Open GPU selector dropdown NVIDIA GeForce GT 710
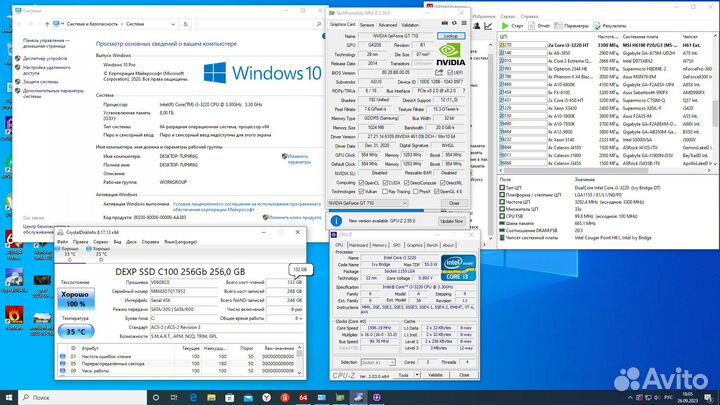This screenshot has width=720, height=405. tap(367, 203)
